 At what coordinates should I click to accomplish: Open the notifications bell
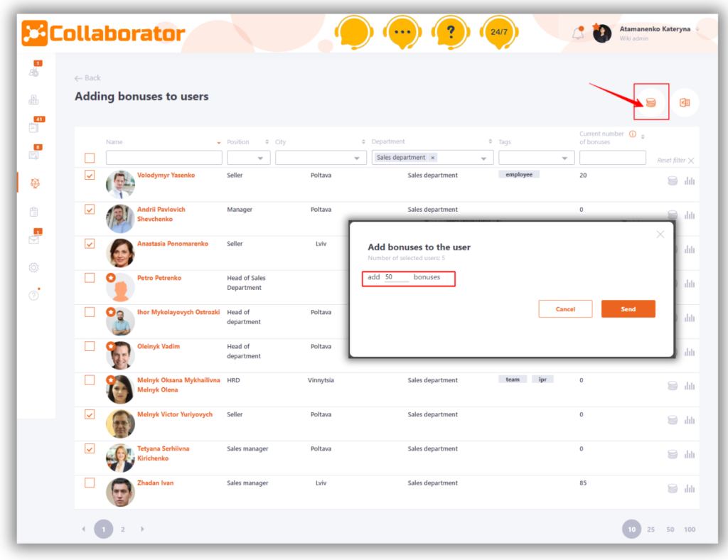click(578, 33)
